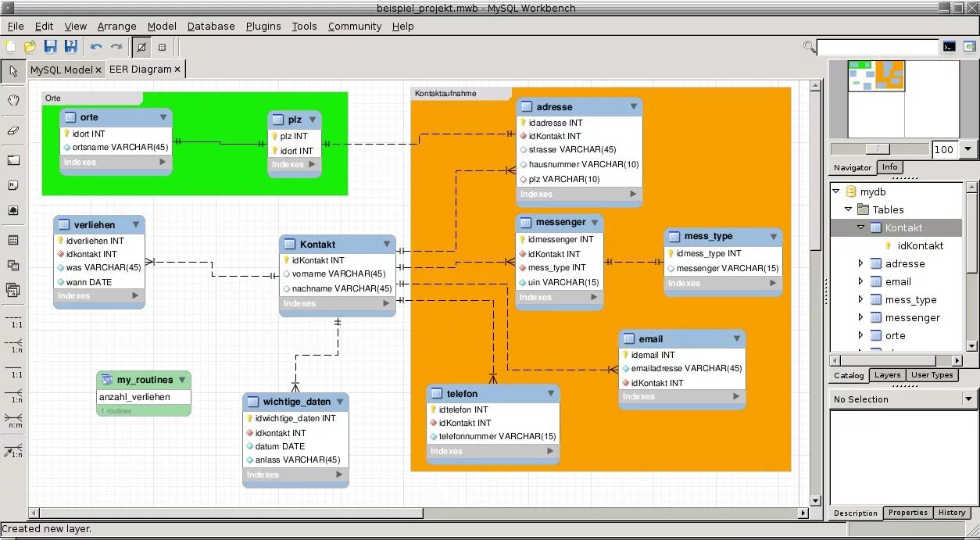This screenshot has height=540, width=980.
Task: Open the Database menu
Action: pyautogui.click(x=211, y=26)
